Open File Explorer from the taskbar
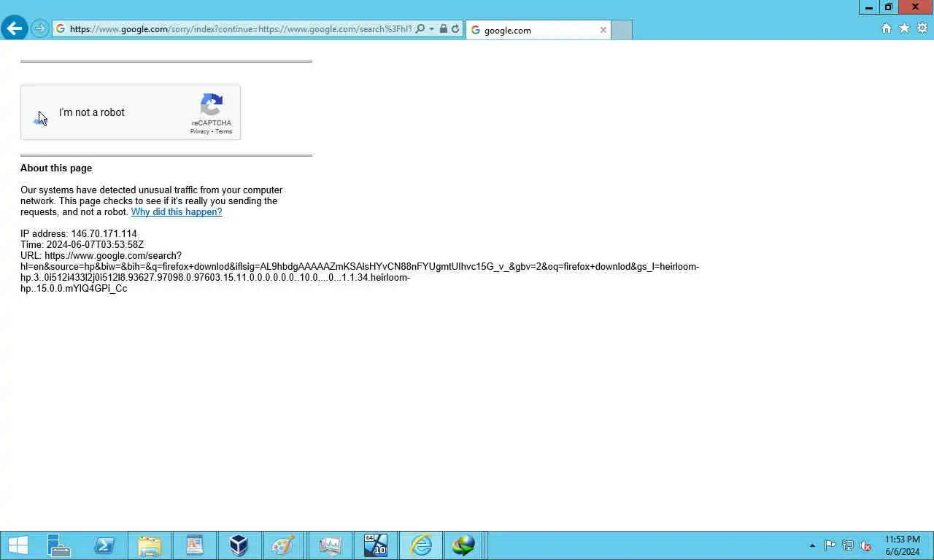The image size is (934, 560). pos(150,545)
